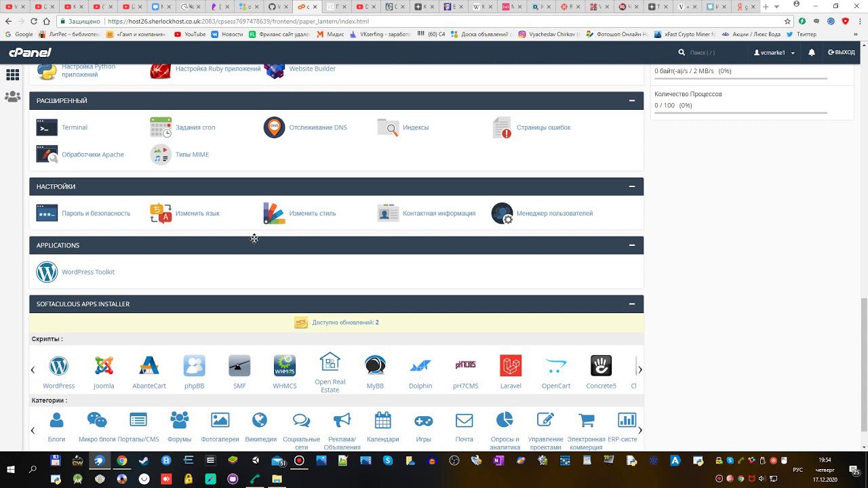Select the Concrete5 script icon

601,366
